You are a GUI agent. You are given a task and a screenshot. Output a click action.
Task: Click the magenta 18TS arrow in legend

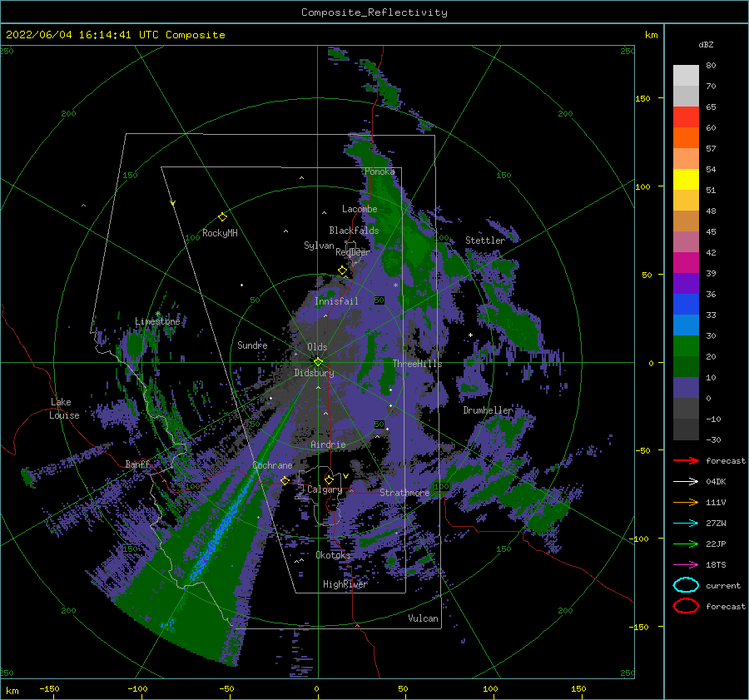click(686, 565)
